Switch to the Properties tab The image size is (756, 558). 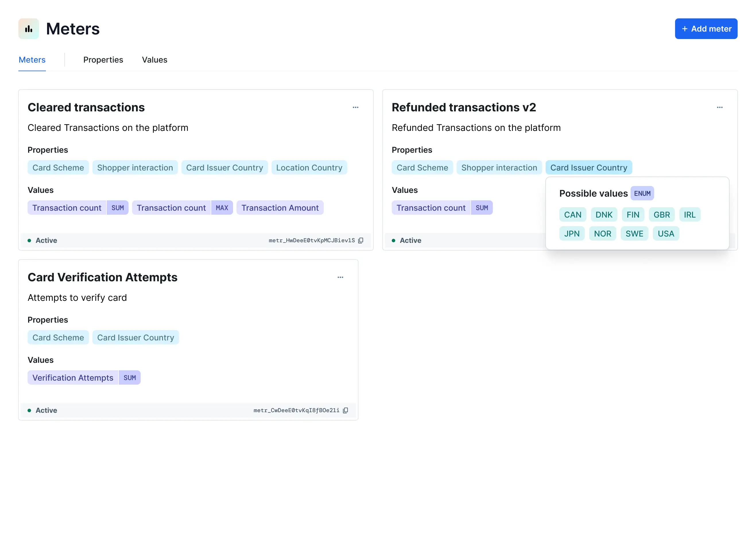pos(103,60)
